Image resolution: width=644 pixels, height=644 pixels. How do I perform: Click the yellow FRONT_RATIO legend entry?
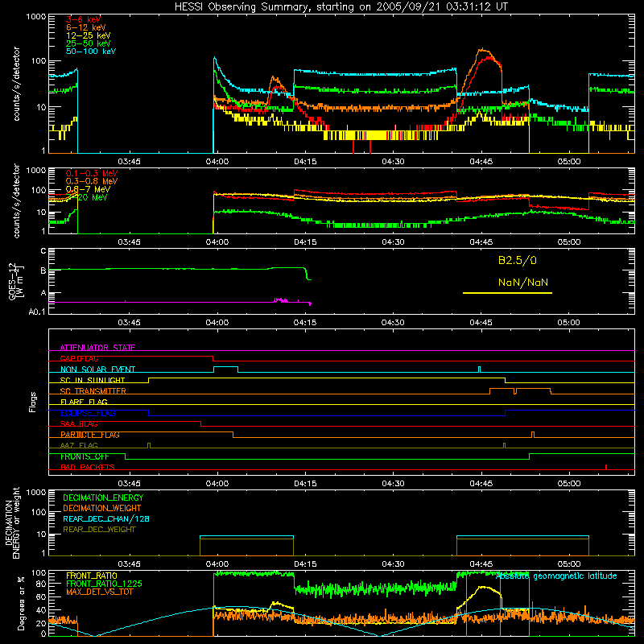click(x=92, y=576)
